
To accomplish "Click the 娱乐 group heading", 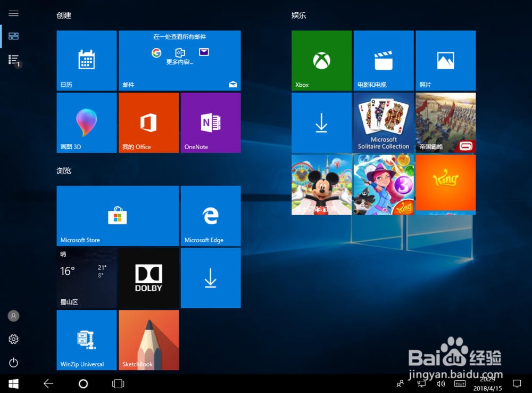I will tap(298, 15).
